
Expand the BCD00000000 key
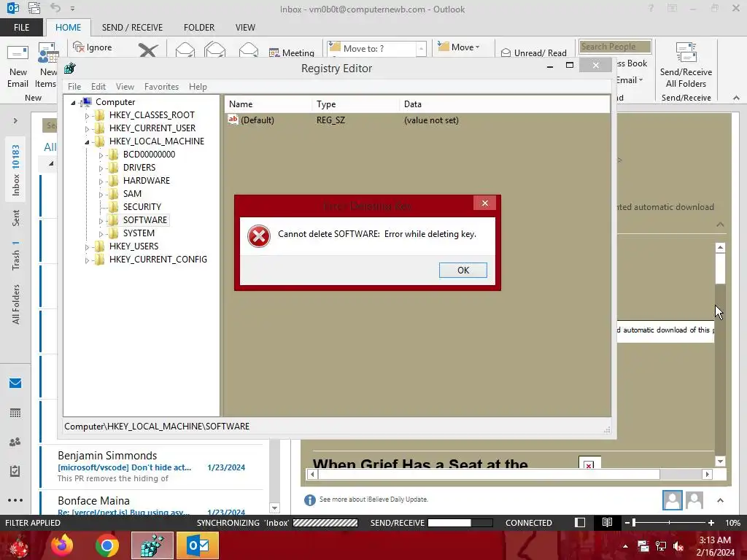(x=101, y=155)
